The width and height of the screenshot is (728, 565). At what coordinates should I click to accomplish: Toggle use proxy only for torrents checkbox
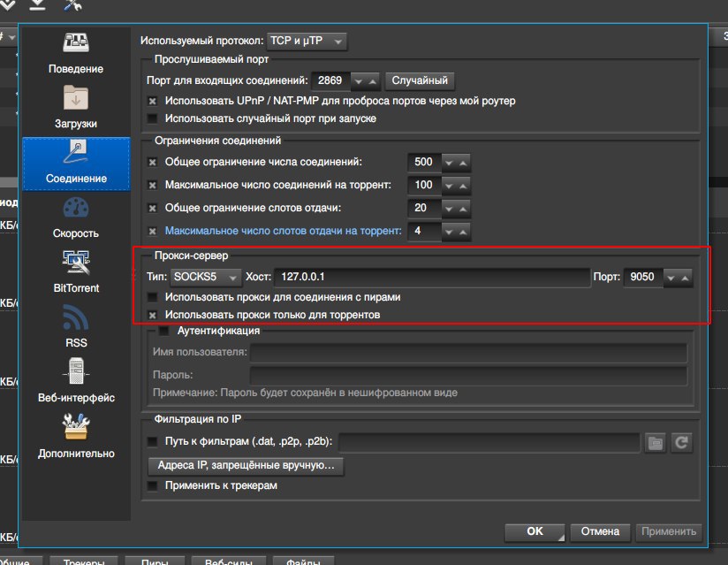click(x=152, y=315)
